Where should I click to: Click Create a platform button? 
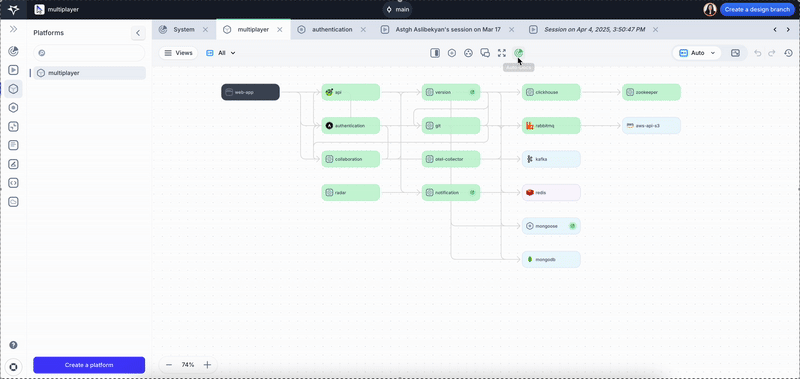(89, 365)
